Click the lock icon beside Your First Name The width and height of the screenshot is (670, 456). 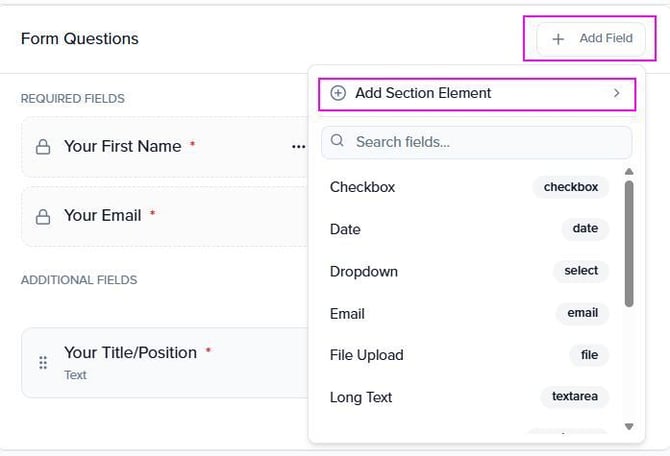point(43,147)
